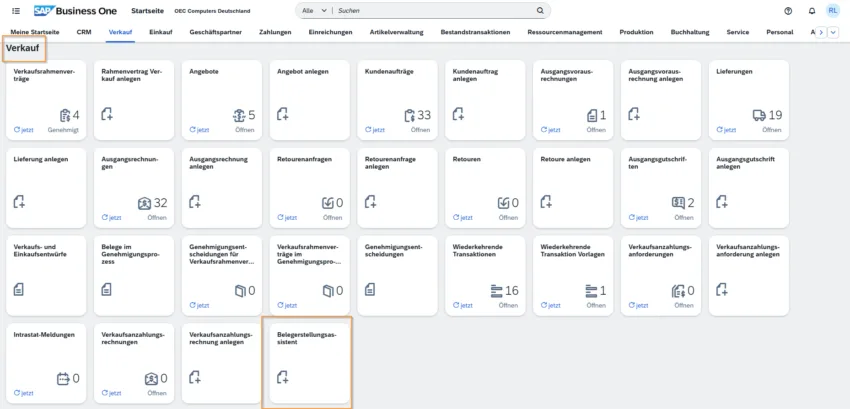Click the Lieferung anlegen document icon
The width and height of the screenshot is (850, 409).
(x=19, y=202)
